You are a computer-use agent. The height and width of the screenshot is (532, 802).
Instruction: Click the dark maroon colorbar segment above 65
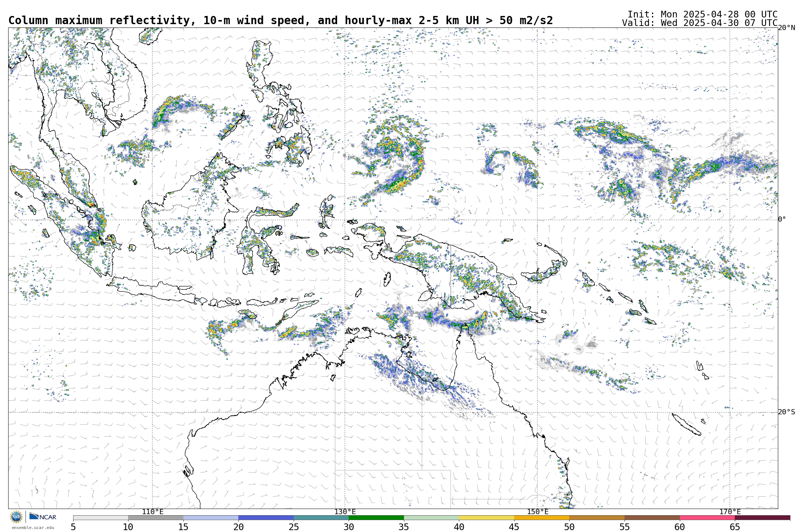click(x=762, y=518)
